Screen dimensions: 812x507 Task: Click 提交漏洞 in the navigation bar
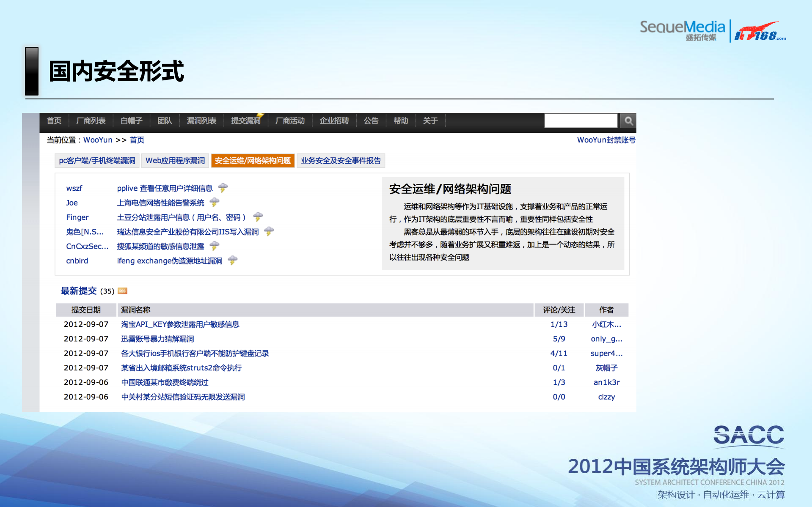coord(245,121)
